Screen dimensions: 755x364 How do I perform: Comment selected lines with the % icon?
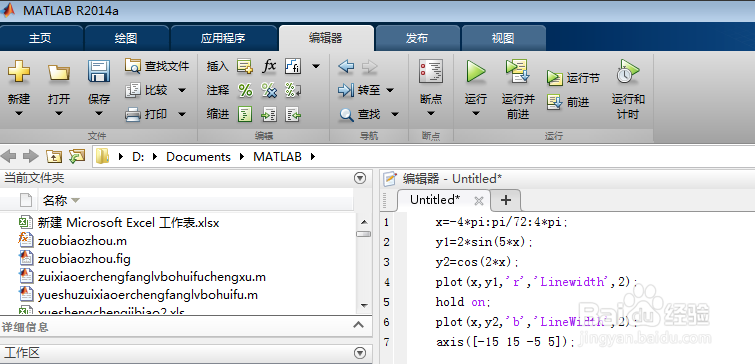(x=245, y=90)
